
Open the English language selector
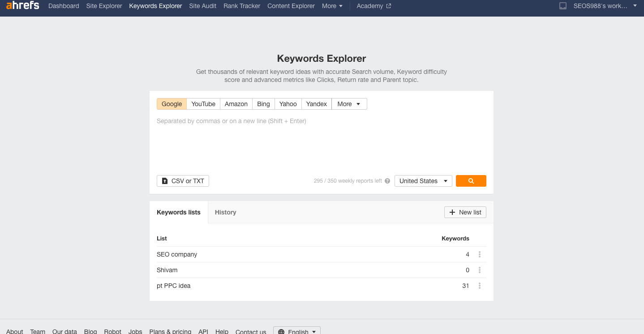pos(297,332)
